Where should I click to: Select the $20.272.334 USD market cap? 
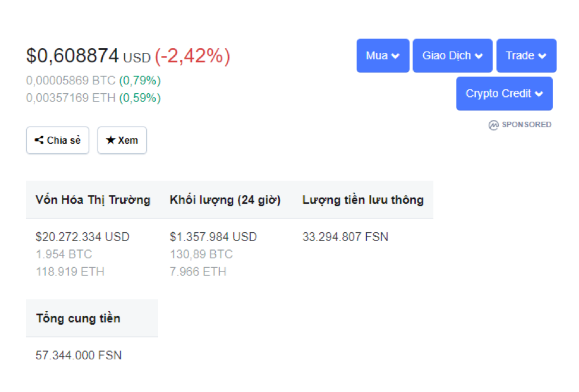pyautogui.click(x=83, y=237)
